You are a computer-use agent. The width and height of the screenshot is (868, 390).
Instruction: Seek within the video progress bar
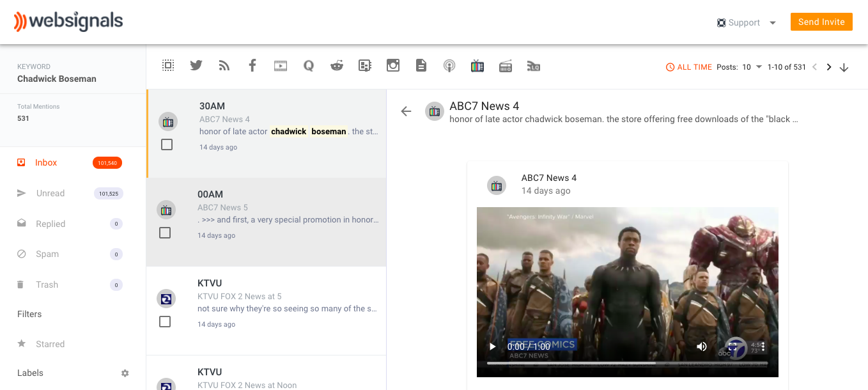click(627, 363)
